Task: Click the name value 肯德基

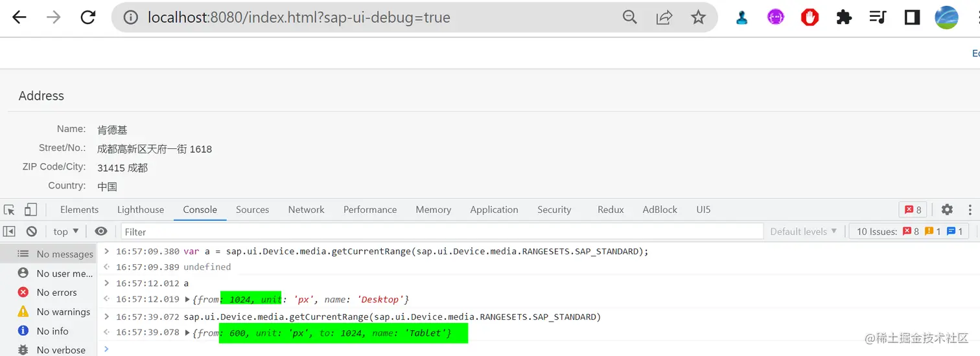Action: coord(113,130)
